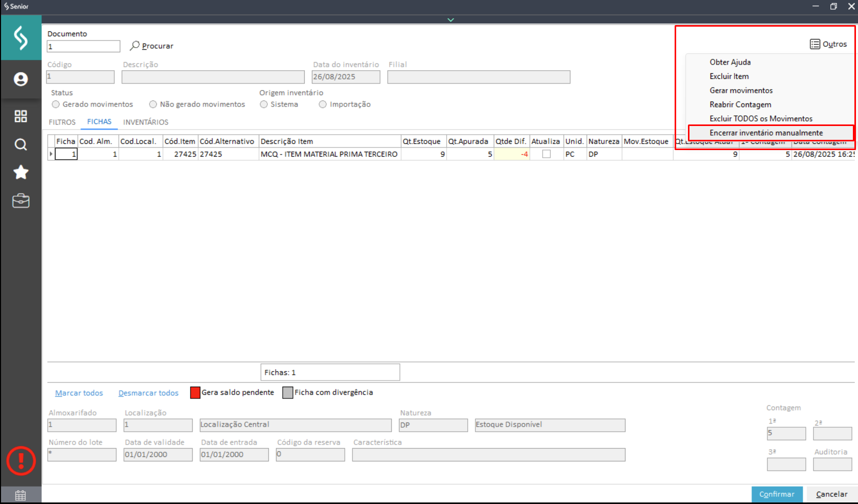Select Não gerado movimentos status option
Screen dimensions: 858x504
[x=153, y=104]
